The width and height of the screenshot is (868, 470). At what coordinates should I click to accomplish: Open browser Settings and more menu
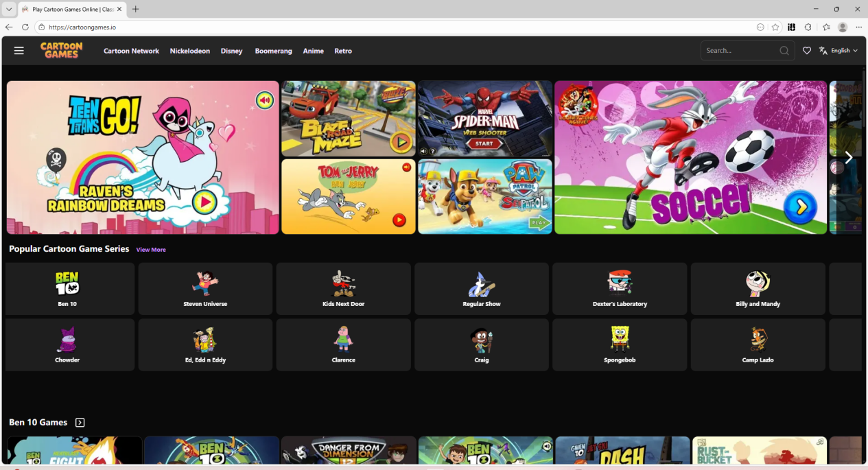[x=858, y=27]
